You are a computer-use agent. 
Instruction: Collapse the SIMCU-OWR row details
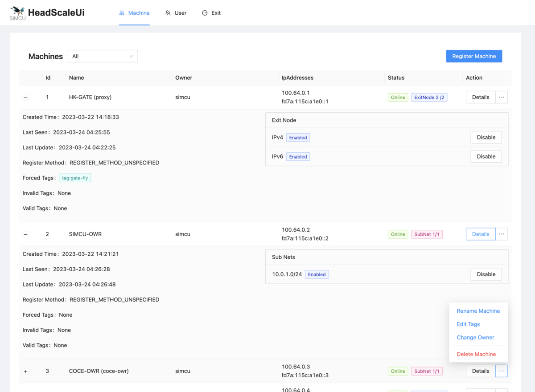(25, 234)
